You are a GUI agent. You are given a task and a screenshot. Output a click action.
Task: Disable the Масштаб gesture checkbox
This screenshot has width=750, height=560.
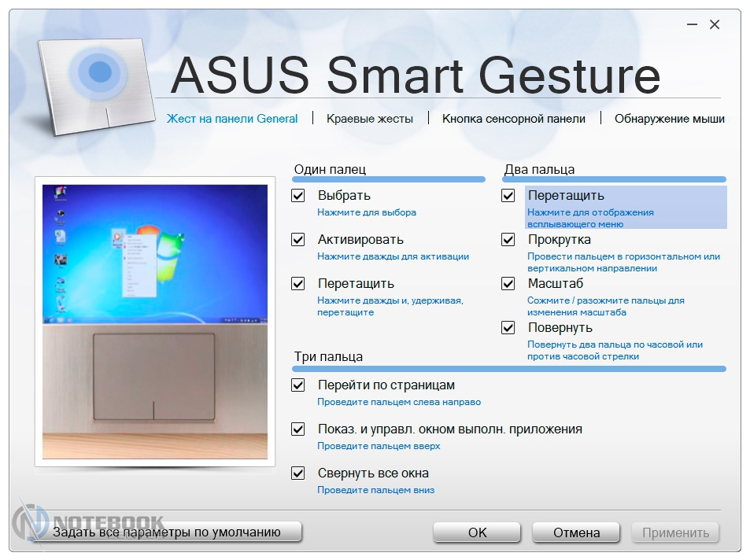point(508,284)
